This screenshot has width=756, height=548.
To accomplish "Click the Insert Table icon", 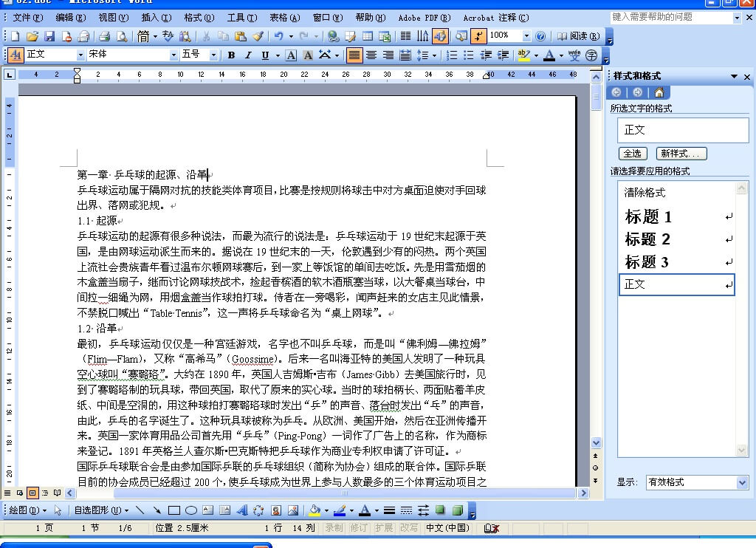I will pos(368,35).
